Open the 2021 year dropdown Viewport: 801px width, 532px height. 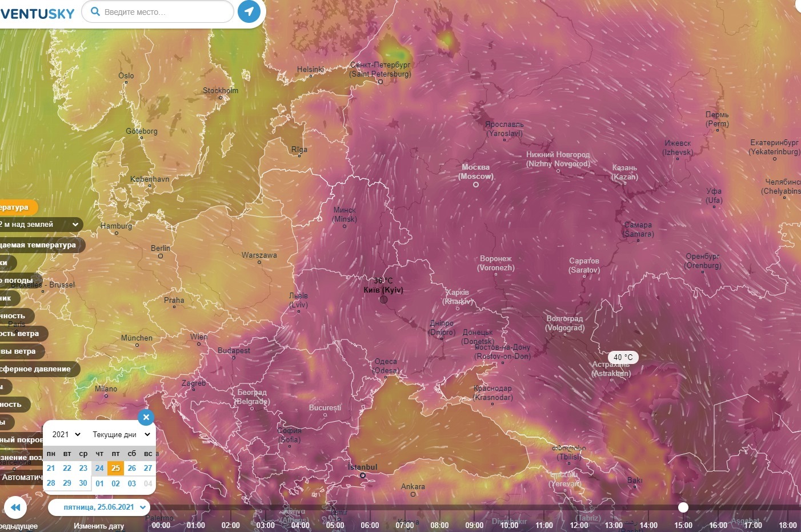point(66,434)
